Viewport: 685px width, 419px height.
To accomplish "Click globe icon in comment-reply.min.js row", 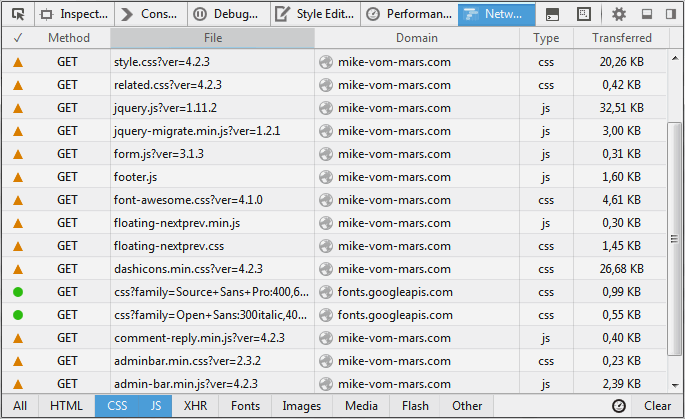I will pos(326,338).
